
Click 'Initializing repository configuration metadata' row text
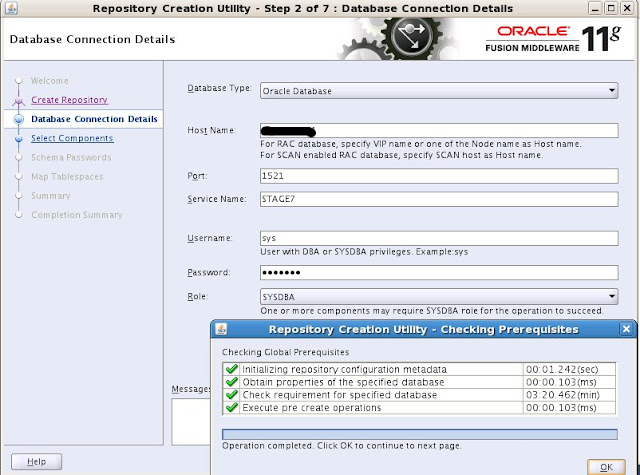(344, 369)
